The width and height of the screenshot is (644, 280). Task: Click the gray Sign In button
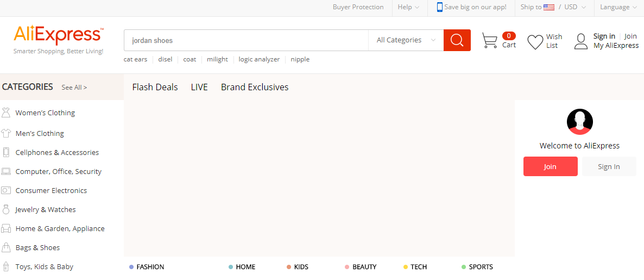tap(609, 166)
